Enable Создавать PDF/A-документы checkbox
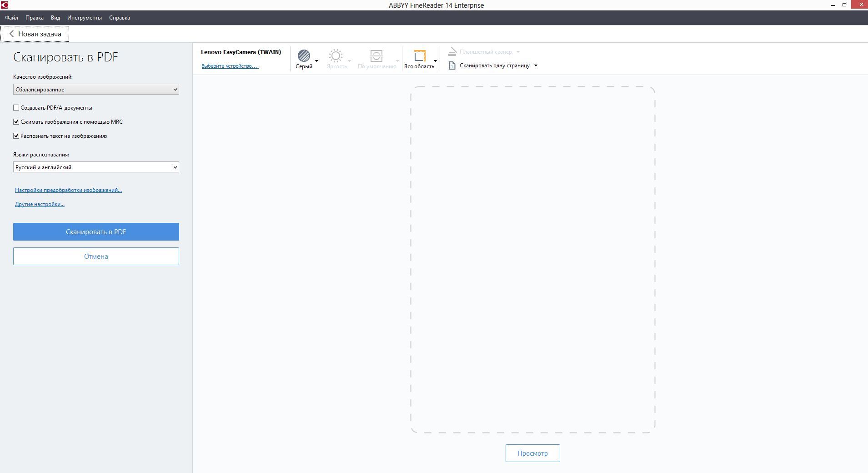The height and width of the screenshot is (473, 868). (16, 108)
